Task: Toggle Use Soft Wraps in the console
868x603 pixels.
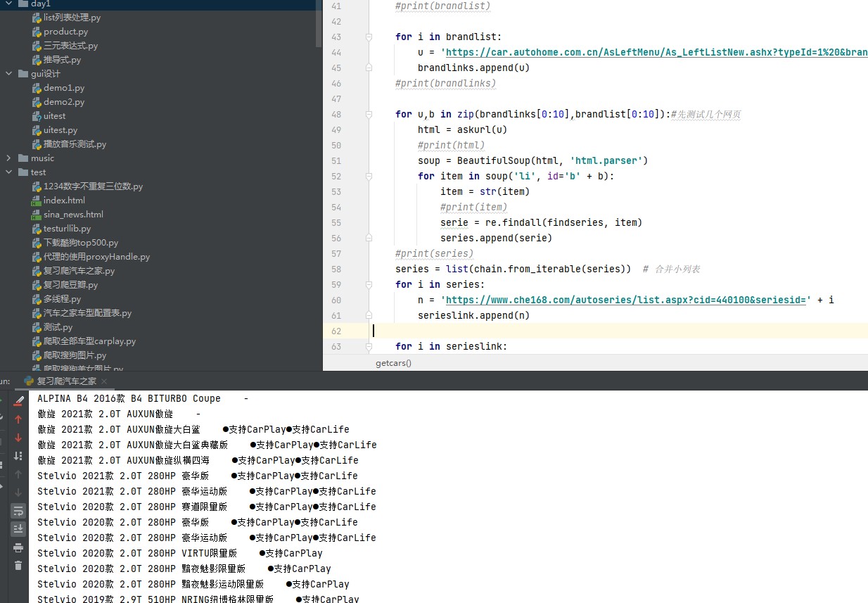Action: [19, 512]
